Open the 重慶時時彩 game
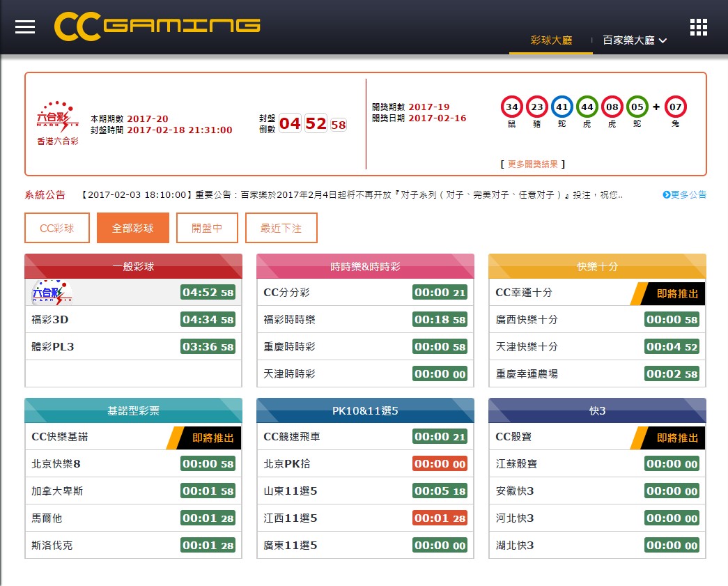Screen dimensions: 728x586 [x=365, y=347]
